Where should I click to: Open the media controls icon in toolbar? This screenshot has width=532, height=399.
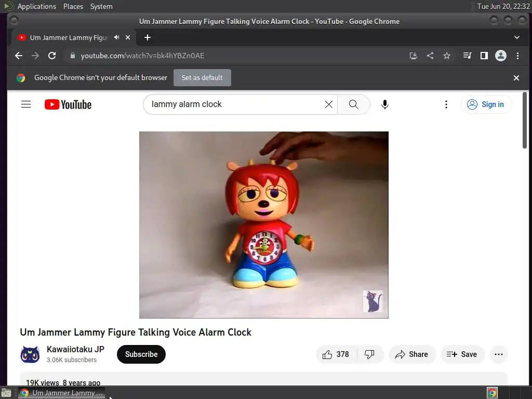tap(467, 56)
